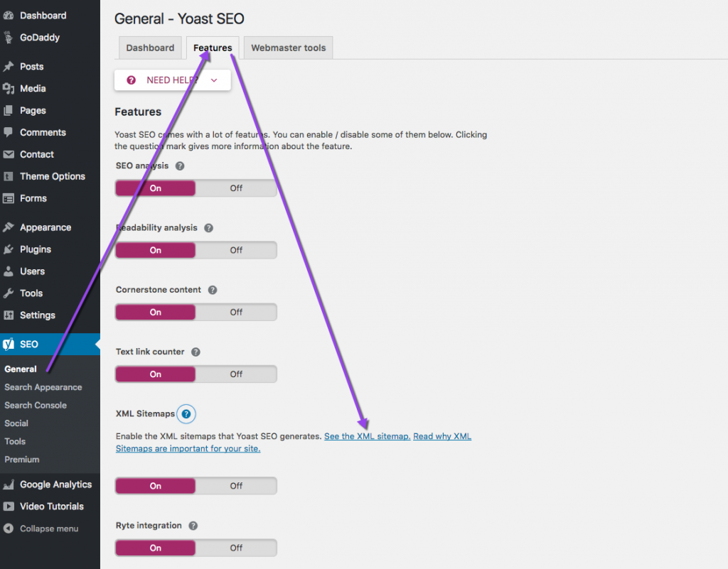Click the Text link counter help icon

[196, 352]
